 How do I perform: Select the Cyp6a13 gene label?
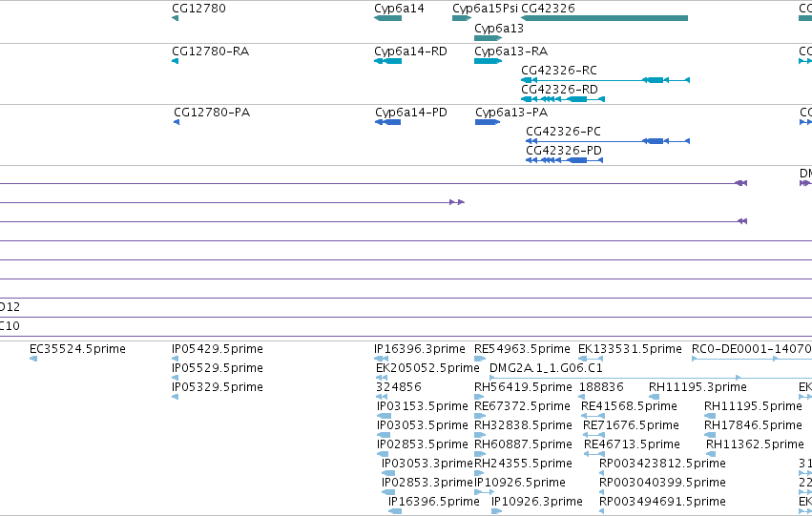click(x=499, y=29)
